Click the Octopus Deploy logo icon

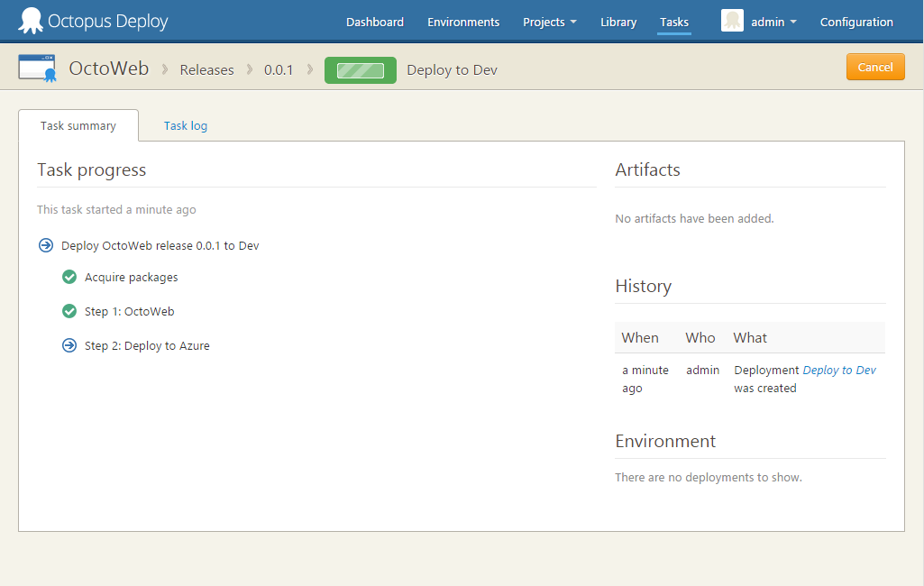(31, 21)
